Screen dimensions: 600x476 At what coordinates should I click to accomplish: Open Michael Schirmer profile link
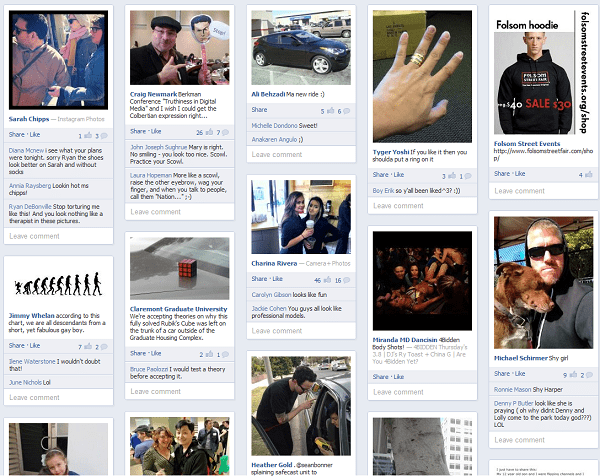[x=520, y=358]
